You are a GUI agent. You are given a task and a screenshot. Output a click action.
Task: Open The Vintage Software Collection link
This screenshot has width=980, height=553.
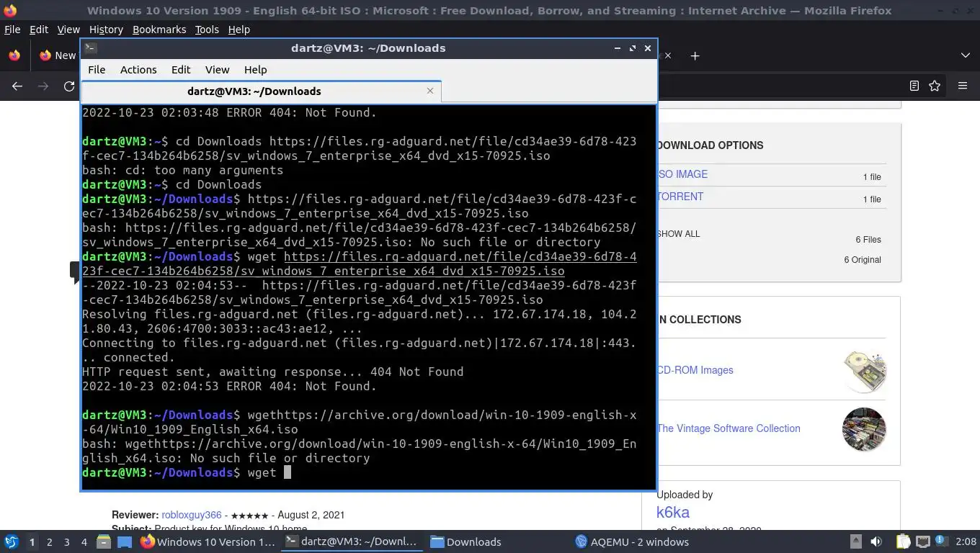tap(729, 428)
